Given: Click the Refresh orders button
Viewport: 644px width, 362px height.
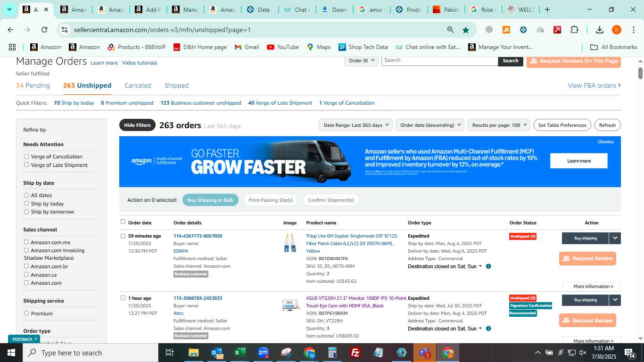Looking at the screenshot, I should (607, 125).
